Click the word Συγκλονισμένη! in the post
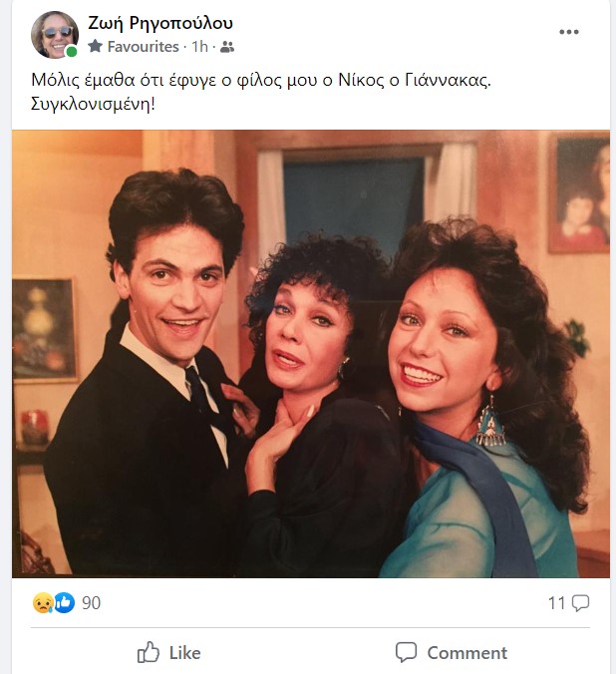 (88, 104)
